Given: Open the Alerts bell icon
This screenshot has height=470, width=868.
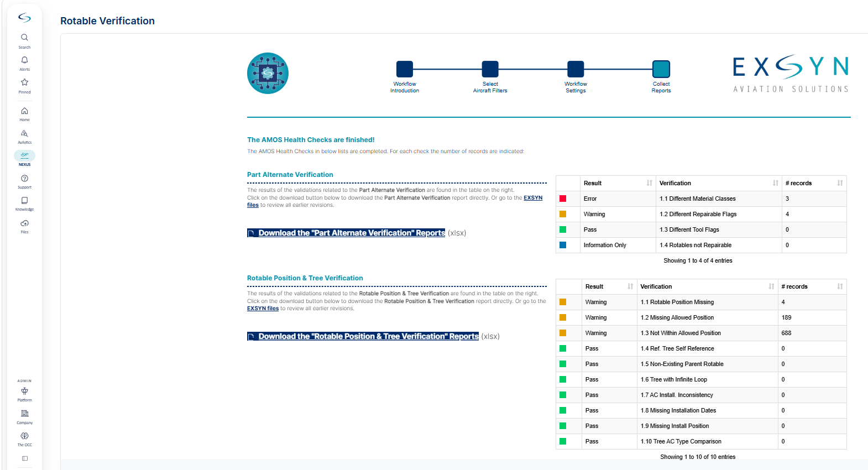Looking at the screenshot, I should click(x=24, y=63).
